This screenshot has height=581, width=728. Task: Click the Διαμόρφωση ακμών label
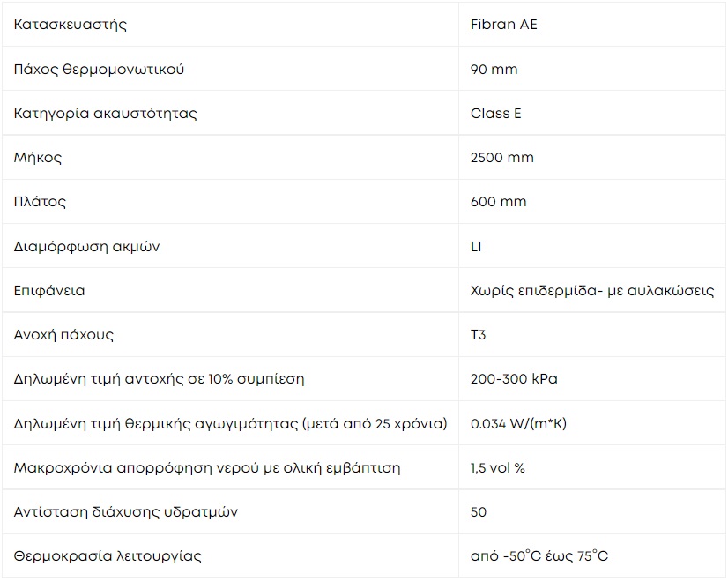click(x=87, y=247)
